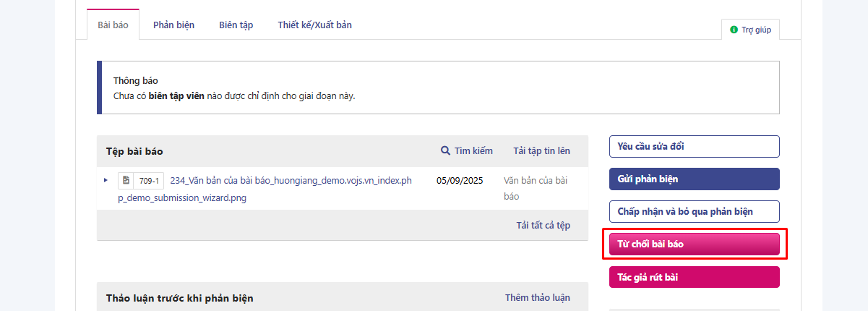Viewport: 868px width, 311px height.
Task: Open the Phản biện tab
Action: 173,25
